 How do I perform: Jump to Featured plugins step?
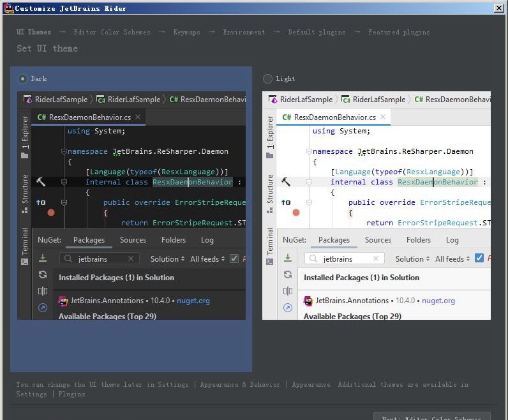tap(399, 32)
